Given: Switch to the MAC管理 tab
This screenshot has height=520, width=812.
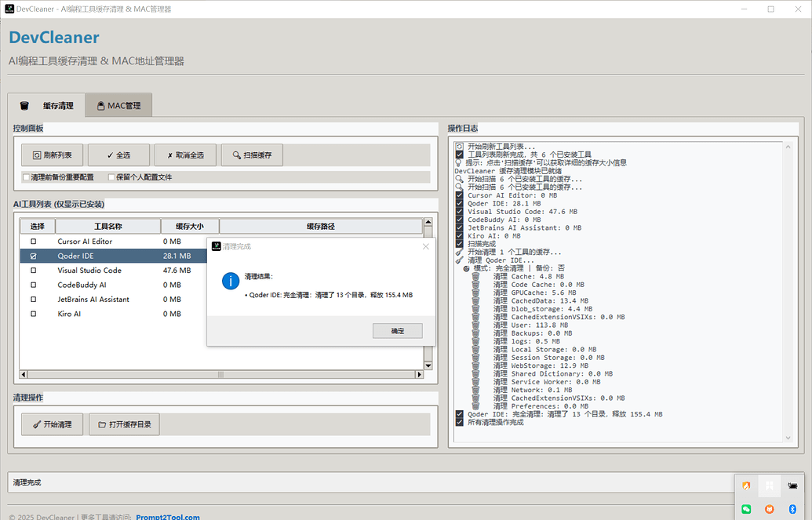Looking at the screenshot, I should coord(118,104).
